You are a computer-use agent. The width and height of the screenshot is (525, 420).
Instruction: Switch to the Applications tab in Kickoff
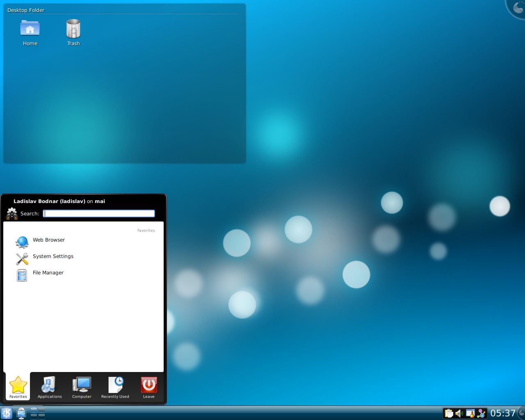[49, 387]
